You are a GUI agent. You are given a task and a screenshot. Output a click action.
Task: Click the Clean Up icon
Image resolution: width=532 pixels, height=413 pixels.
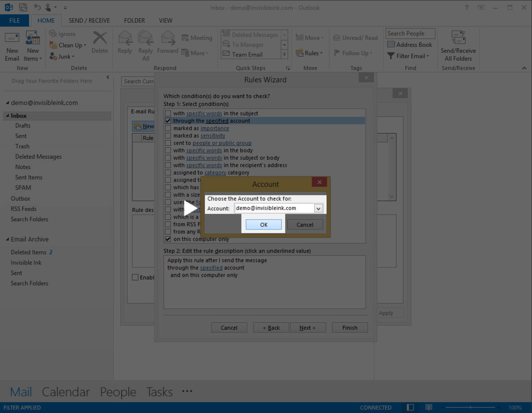click(x=53, y=45)
